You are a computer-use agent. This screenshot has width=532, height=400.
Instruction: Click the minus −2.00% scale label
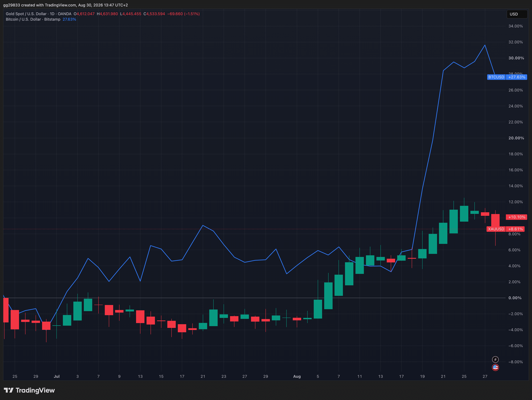[516, 314]
